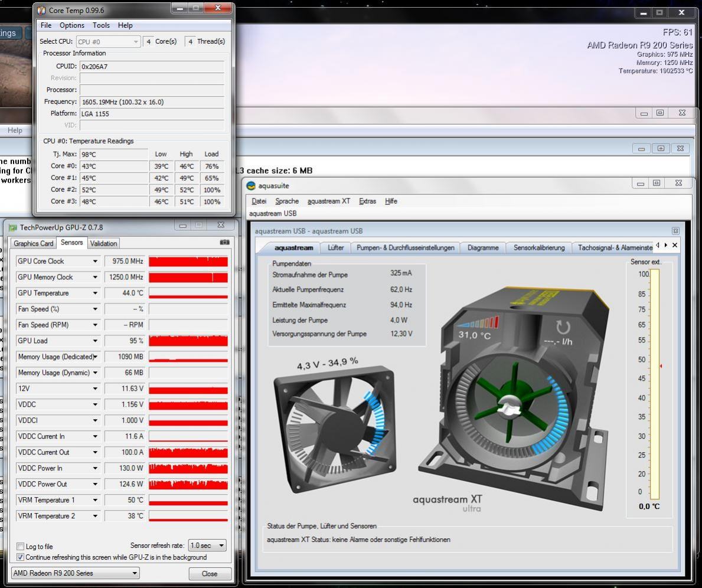Screen dimensions: 702x588
Task: Open the Diagramme tab in aquasuite
Action: 482,248
